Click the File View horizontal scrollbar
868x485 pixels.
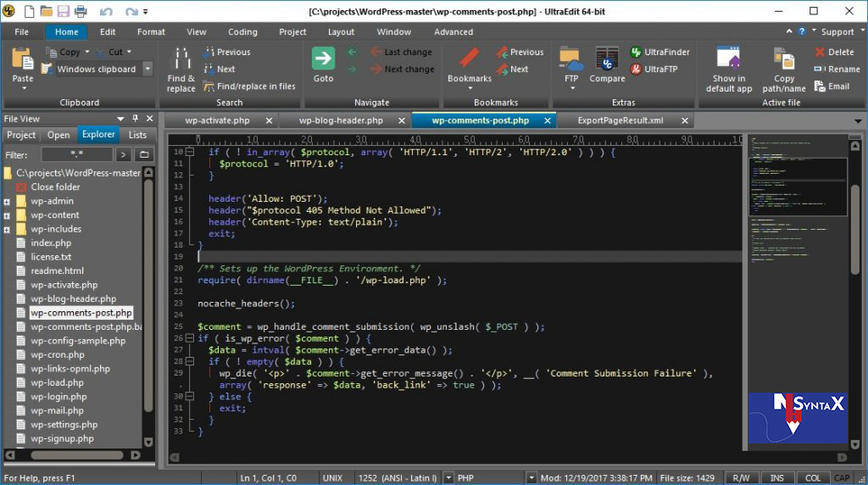coord(77,455)
